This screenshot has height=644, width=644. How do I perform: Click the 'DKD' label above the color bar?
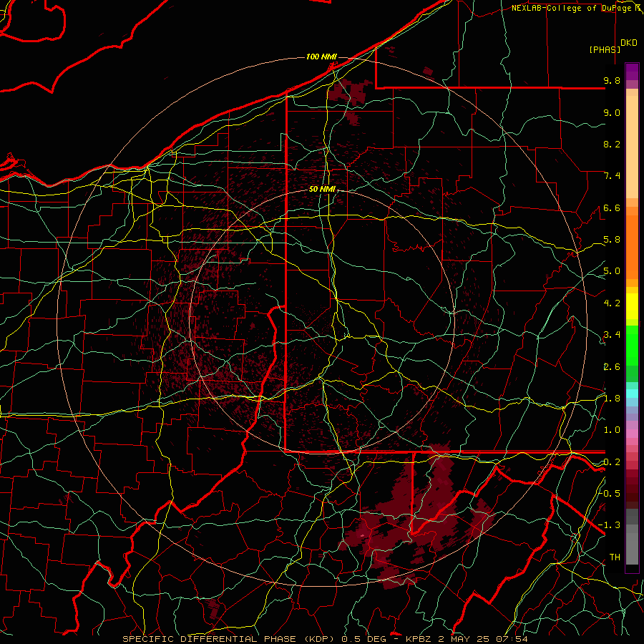point(629,43)
